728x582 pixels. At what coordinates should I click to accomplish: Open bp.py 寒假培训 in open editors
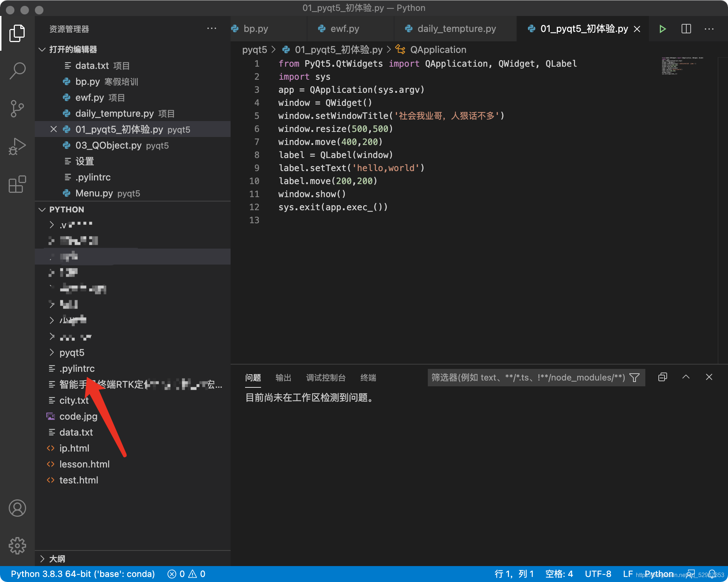[x=133, y=82]
